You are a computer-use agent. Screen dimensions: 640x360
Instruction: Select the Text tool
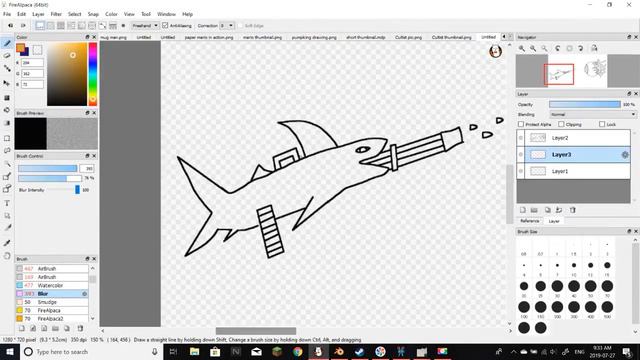7,203
